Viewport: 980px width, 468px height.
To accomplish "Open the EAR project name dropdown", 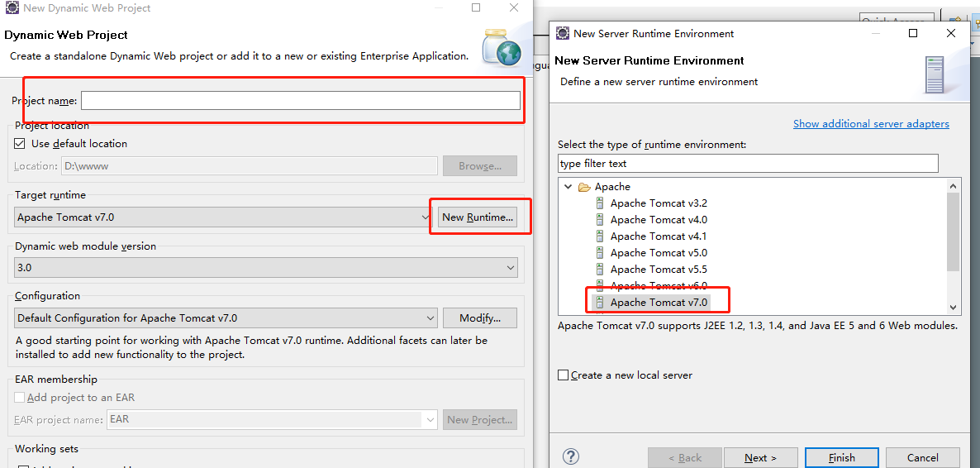I will pyautogui.click(x=273, y=419).
